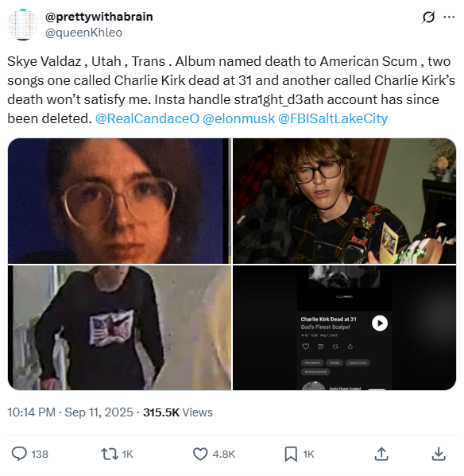Click the @queenKhleo handle
This screenshot has width=464, height=476.
(x=83, y=33)
